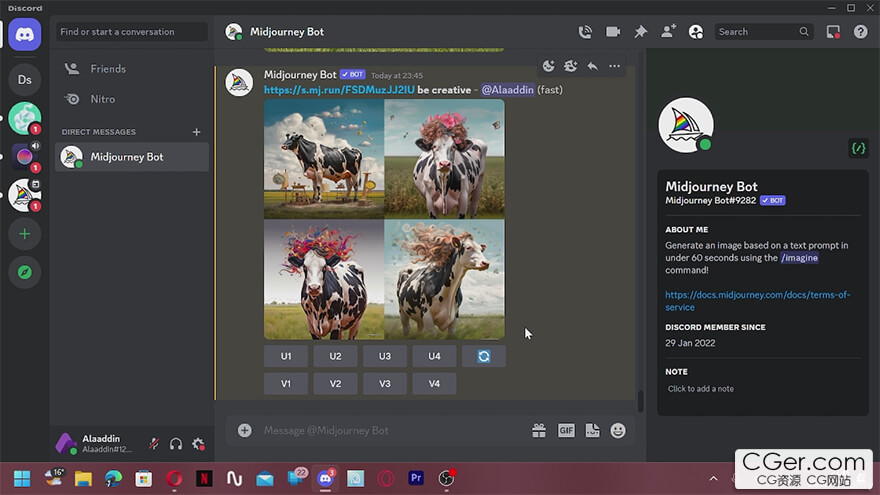
Task: Open the Nitro tab
Action: click(132, 99)
